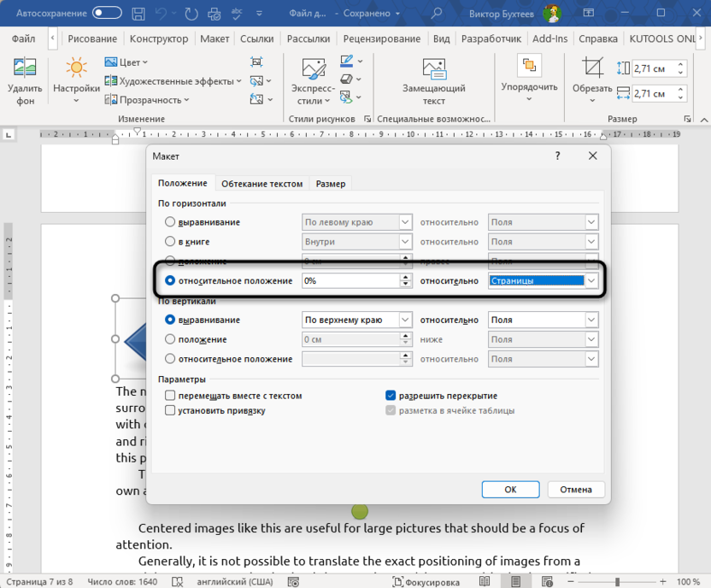Click the search magnifier in title bar

[437, 14]
